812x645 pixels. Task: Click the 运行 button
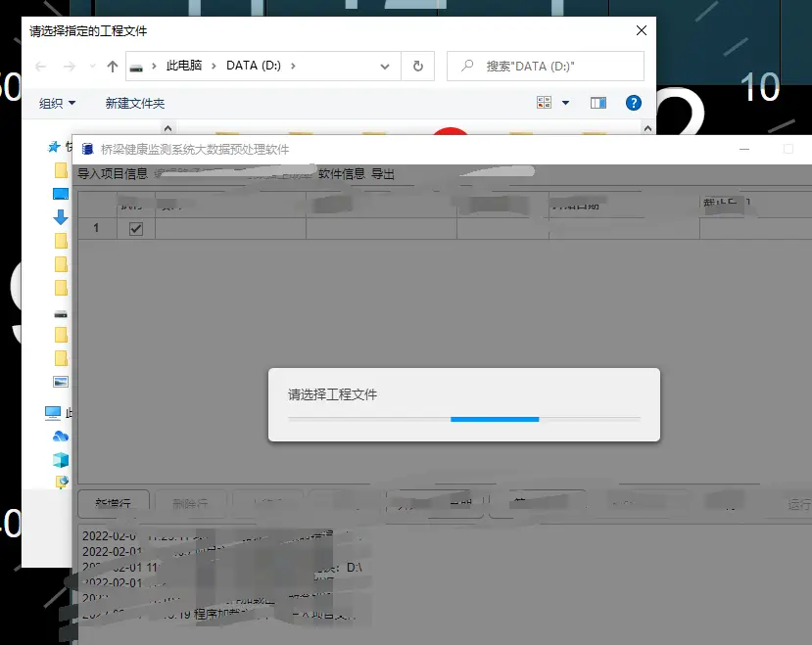tap(799, 504)
